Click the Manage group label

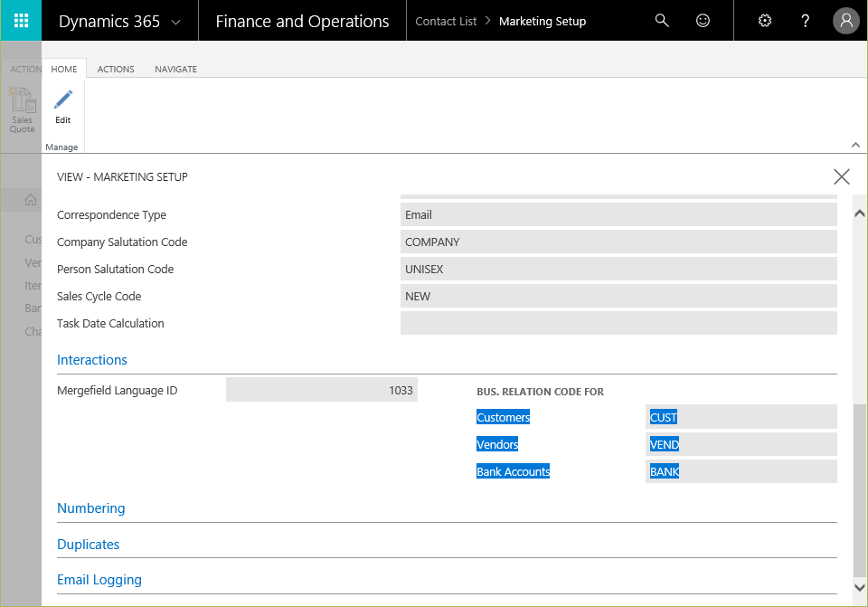click(61, 147)
